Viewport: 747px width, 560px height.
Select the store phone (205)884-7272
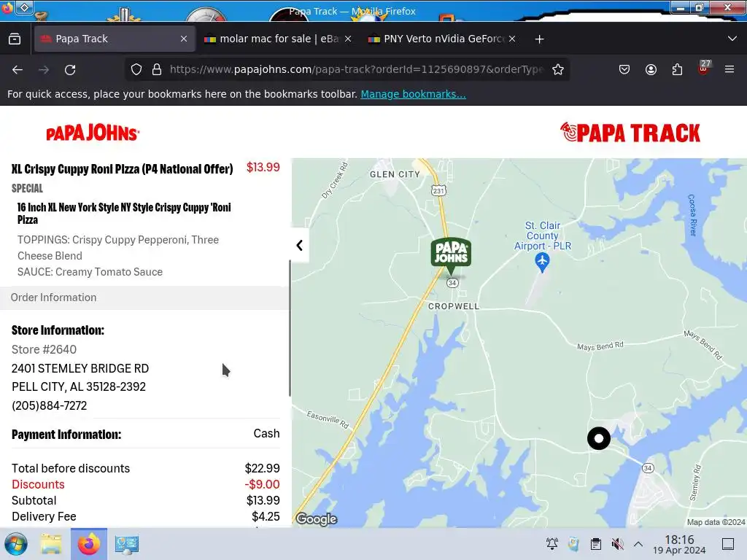pos(50,405)
